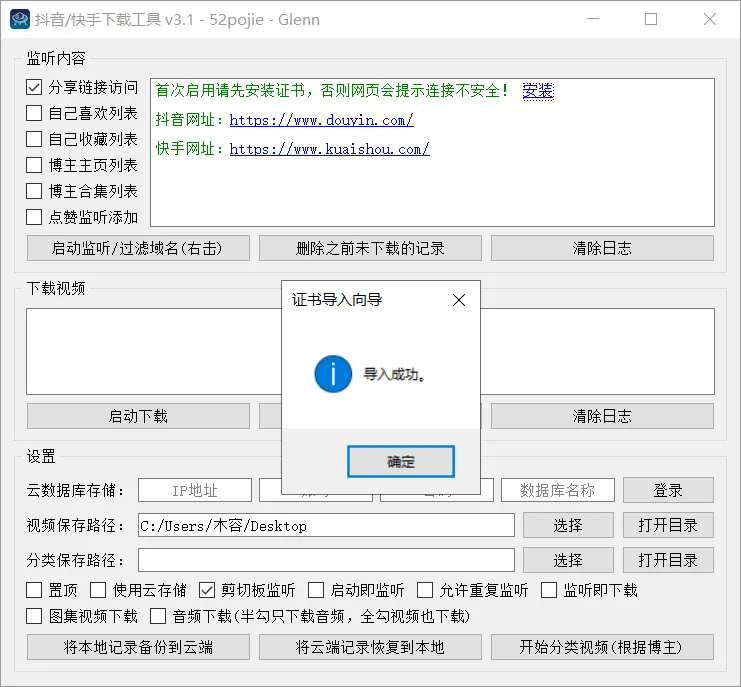The height and width of the screenshot is (687, 741).
Task: Focus the IP地址 input field
Action: point(195,490)
